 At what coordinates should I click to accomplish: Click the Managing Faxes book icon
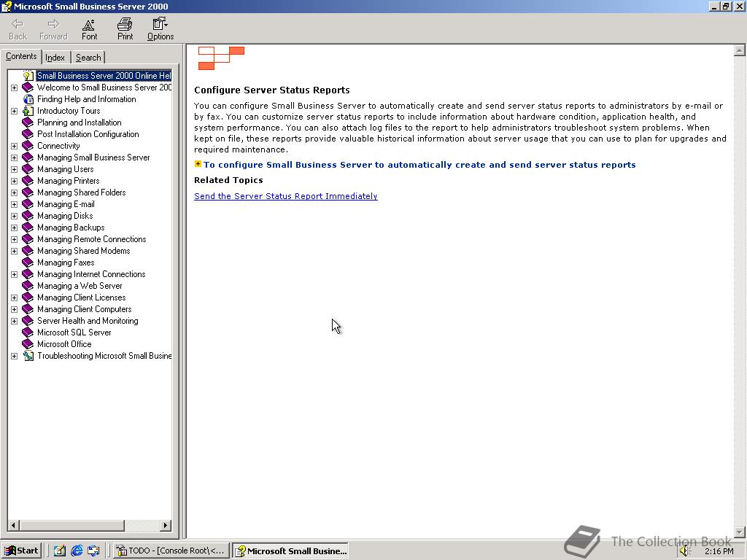pos(28,262)
